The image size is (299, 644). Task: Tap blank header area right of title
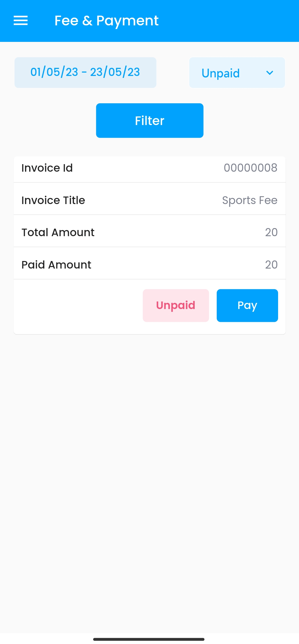pos(229,21)
